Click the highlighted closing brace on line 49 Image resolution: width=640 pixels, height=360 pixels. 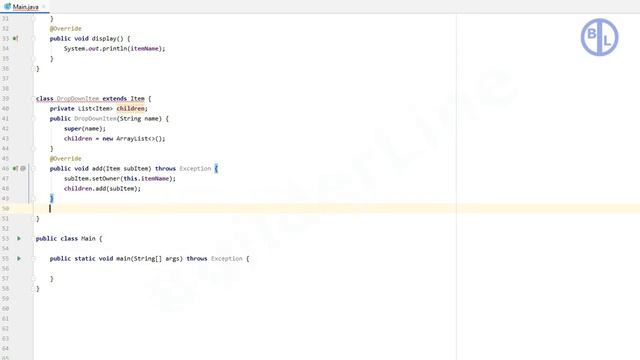click(x=51, y=198)
